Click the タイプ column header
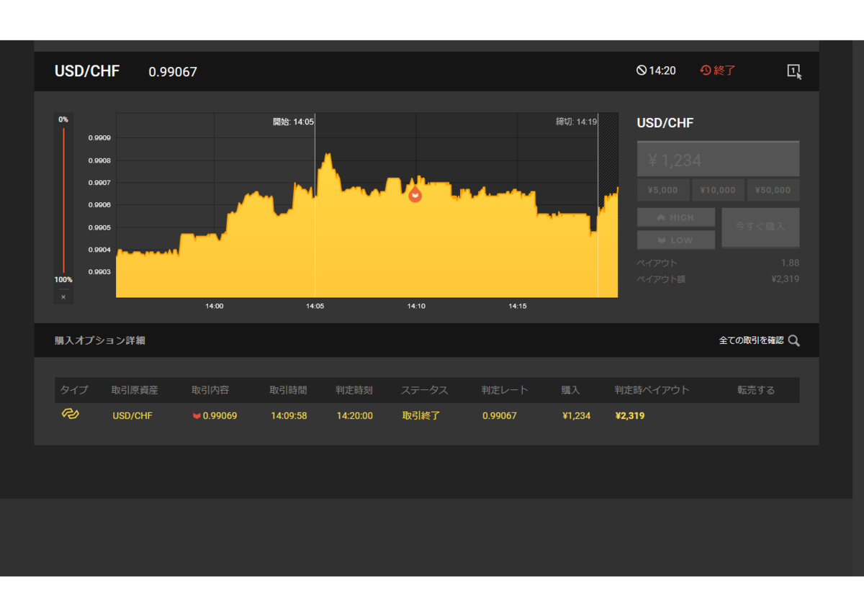The image size is (864, 616). click(73, 390)
